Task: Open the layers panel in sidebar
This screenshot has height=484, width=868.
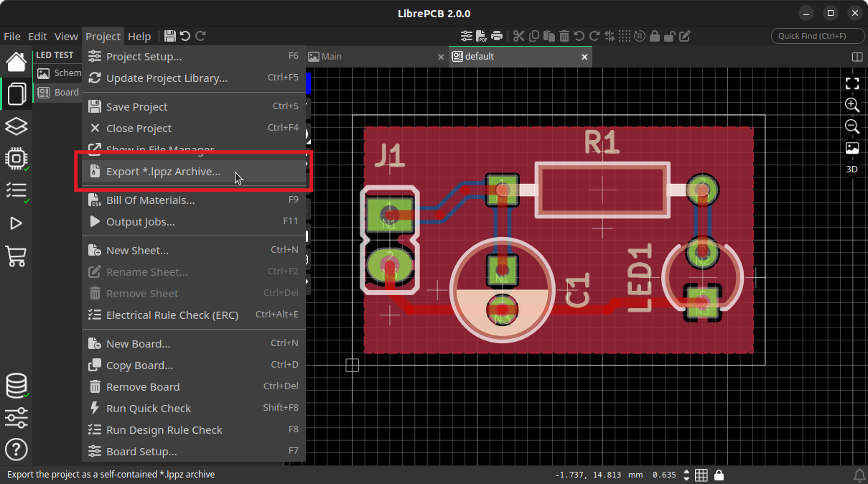Action: point(17,126)
